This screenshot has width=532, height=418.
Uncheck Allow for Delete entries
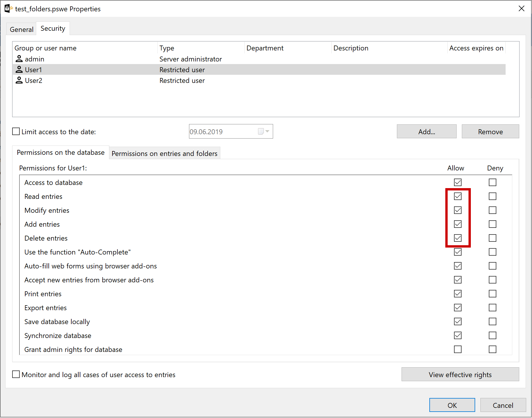(458, 238)
